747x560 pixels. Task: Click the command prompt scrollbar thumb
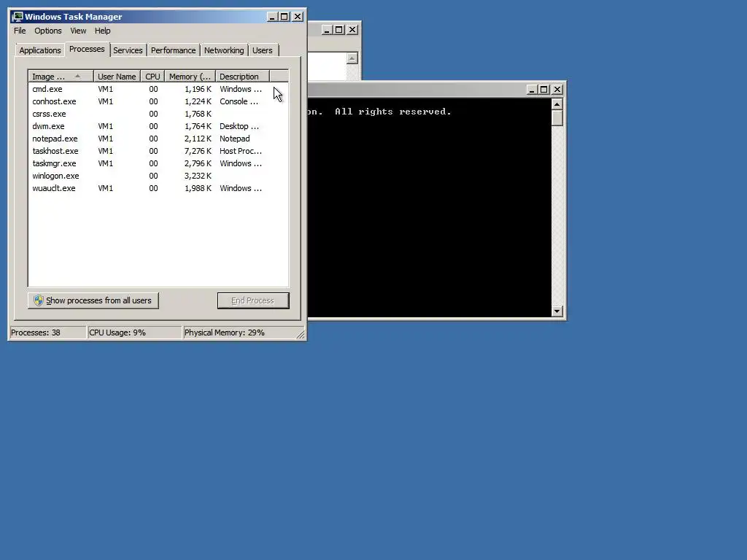557,117
